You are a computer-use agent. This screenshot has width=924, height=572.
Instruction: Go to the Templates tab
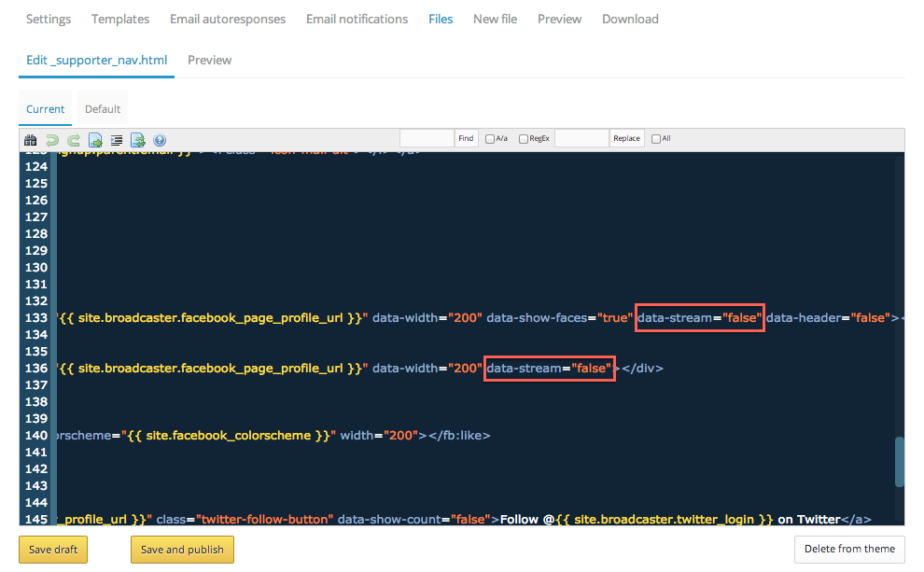(120, 20)
